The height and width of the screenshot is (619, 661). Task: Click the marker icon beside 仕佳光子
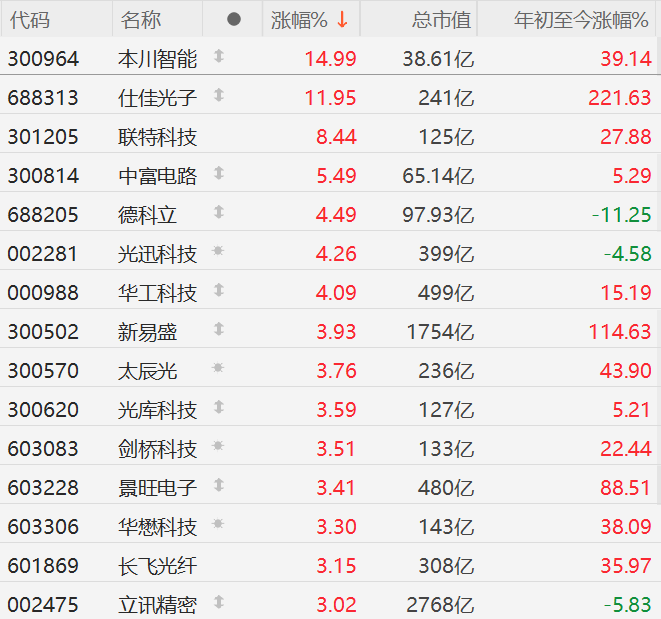click(x=218, y=95)
